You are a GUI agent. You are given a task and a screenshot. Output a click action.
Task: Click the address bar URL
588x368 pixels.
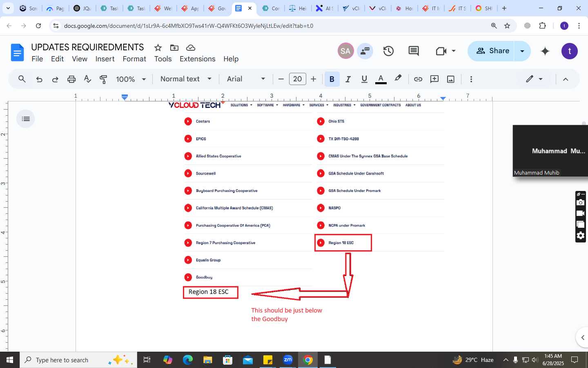[189, 26]
